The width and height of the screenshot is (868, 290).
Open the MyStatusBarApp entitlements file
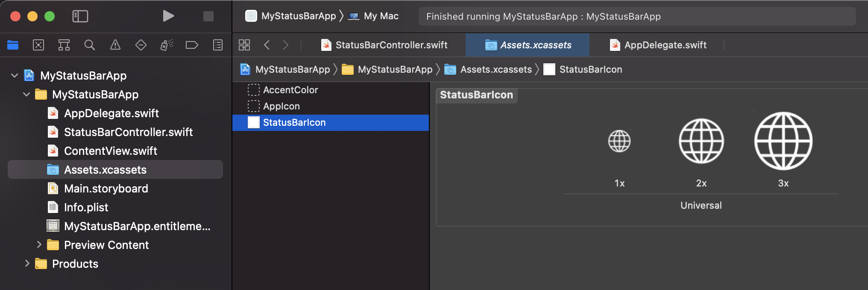point(129,226)
